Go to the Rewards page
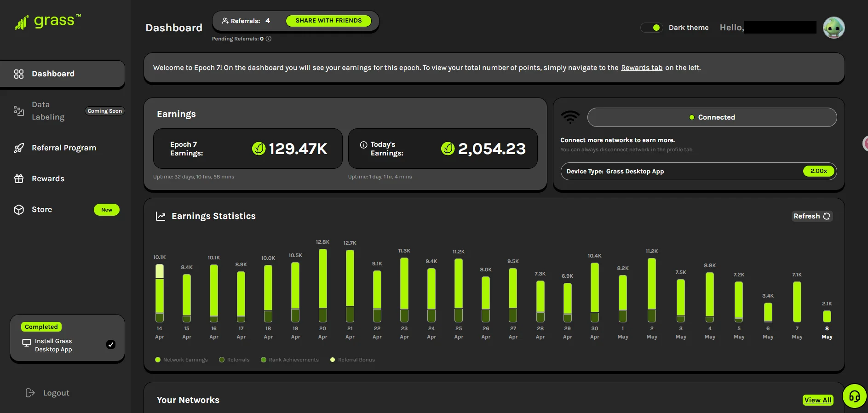This screenshot has width=868, height=413. pos(48,178)
